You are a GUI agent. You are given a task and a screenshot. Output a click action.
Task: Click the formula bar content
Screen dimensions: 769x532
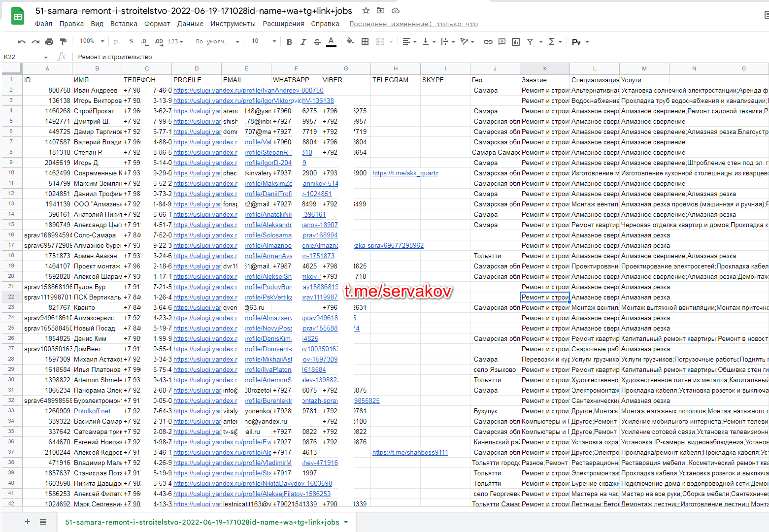tap(115, 57)
